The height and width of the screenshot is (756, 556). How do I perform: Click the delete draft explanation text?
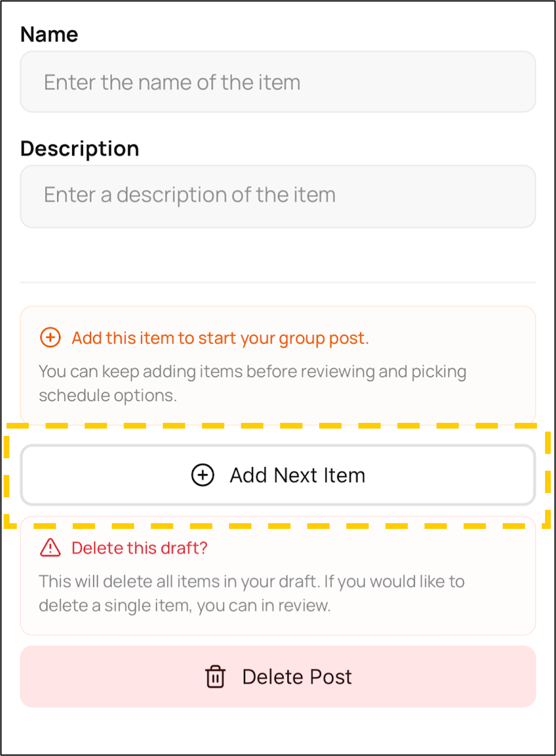(x=252, y=593)
